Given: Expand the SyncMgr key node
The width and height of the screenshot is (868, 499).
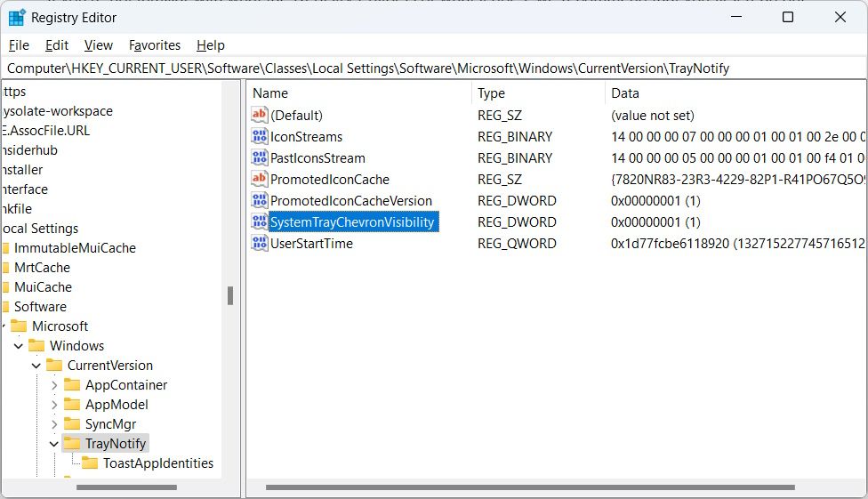Looking at the screenshot, I should click(x=53, y=424).
